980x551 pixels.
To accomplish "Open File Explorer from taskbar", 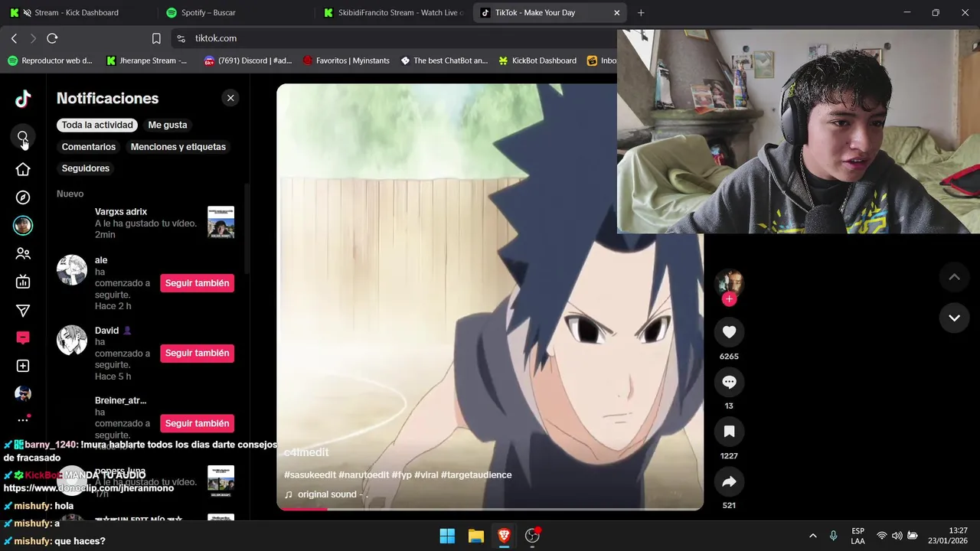I will tap(475, 536).
